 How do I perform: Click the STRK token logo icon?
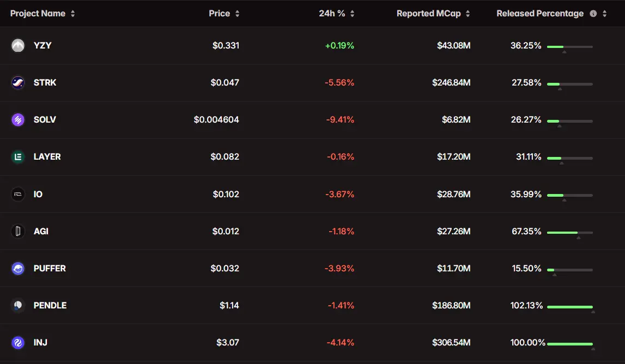pyautogui.click(x=18, y=83)
